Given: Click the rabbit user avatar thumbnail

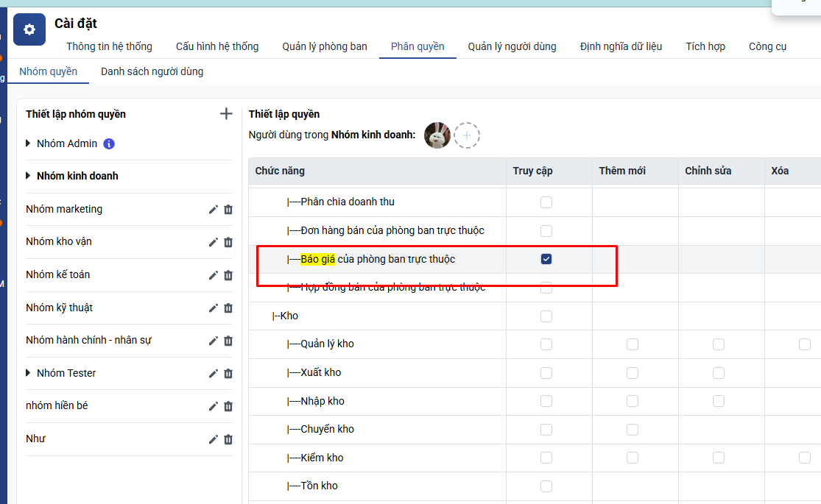Looking at the screenshot, I should tap(437, 135).
